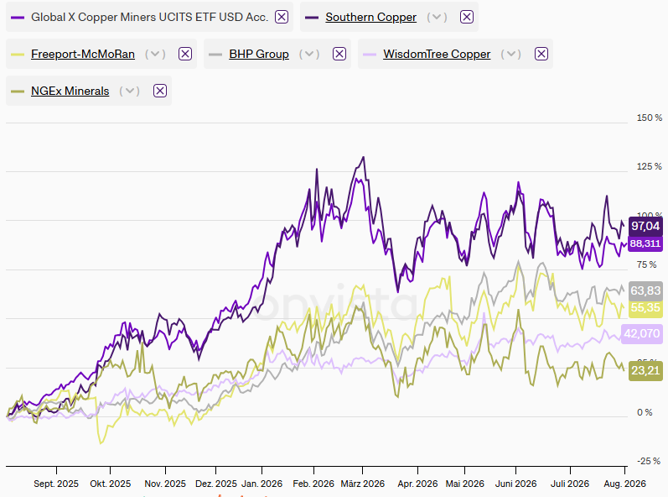Expand the Freeport-McMoRan dropdown chevron
This screenshot has width=668, height=497.
pos(155,54)
